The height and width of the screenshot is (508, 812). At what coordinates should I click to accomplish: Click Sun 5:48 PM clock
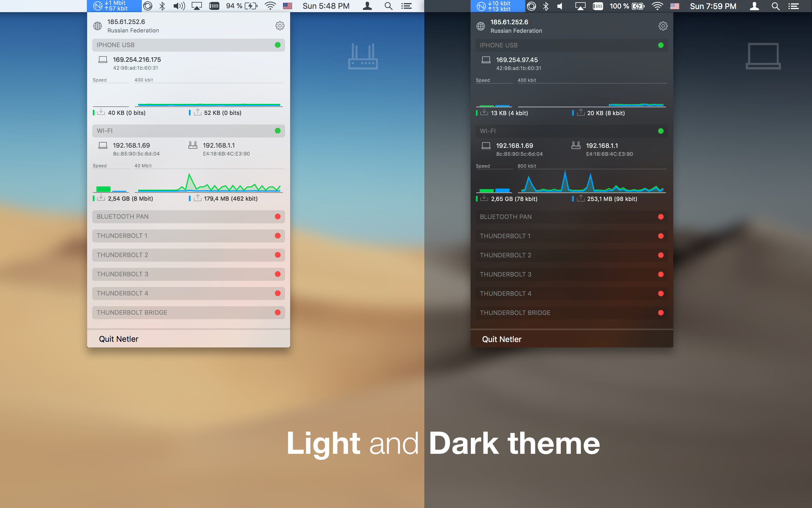(326, 6)
